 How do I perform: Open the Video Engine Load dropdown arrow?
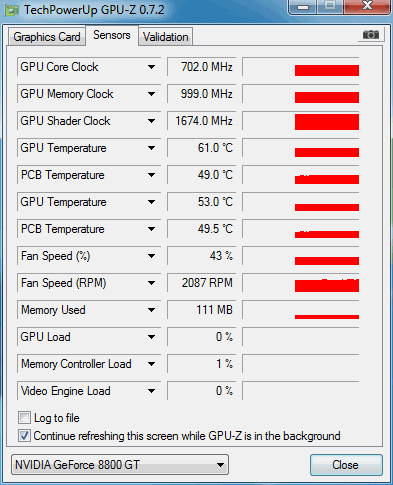(151, 391)
